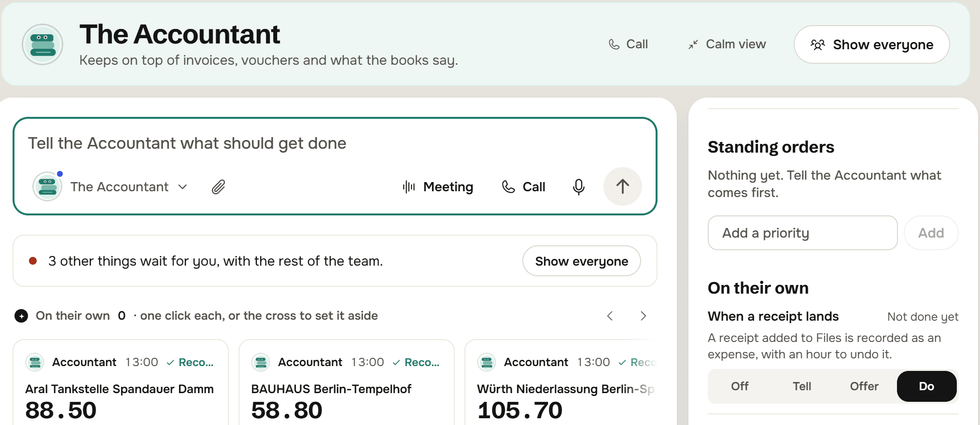980x425 pixels.
Task: Attach a file with the paperclip icon
Action: 218,187
